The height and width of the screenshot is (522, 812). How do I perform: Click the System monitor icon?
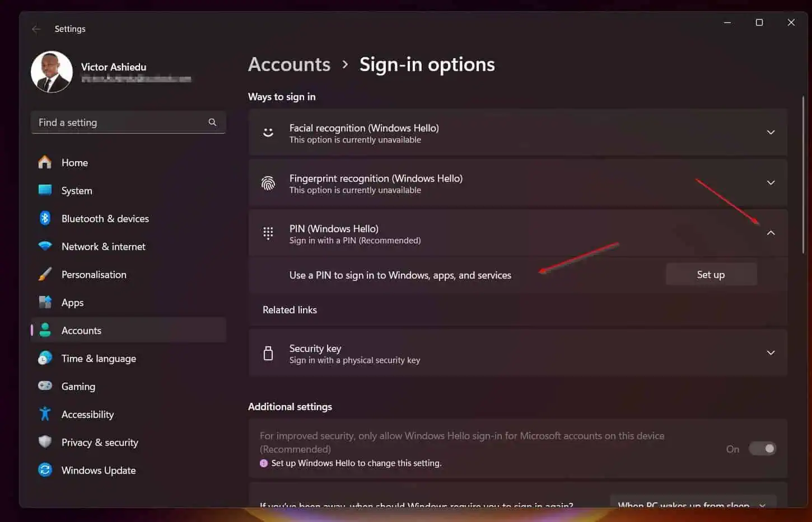45,190
